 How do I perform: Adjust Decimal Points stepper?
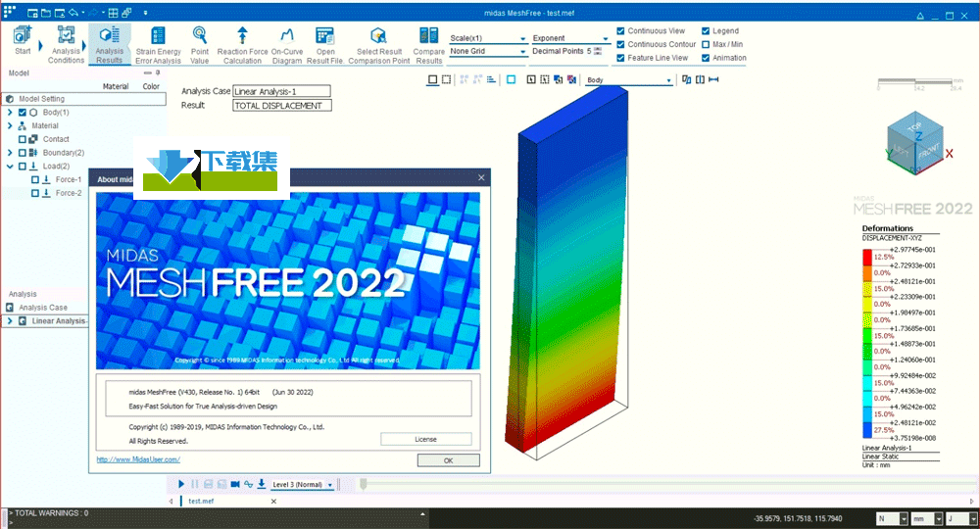pyautogui.click(x=598, y=51)
